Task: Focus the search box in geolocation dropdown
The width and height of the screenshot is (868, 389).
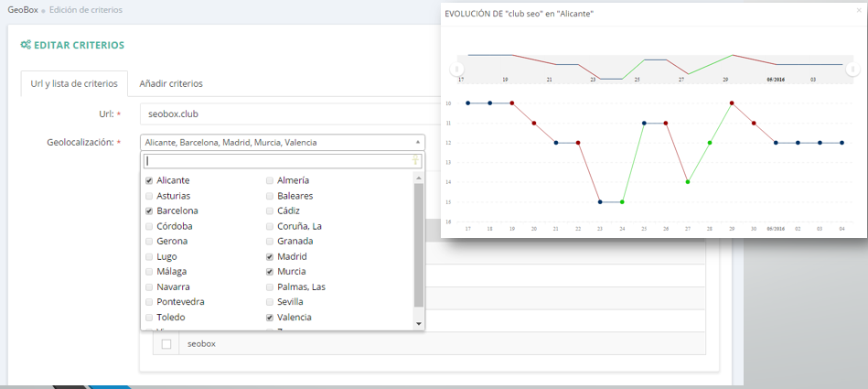Action: point(276,161)
